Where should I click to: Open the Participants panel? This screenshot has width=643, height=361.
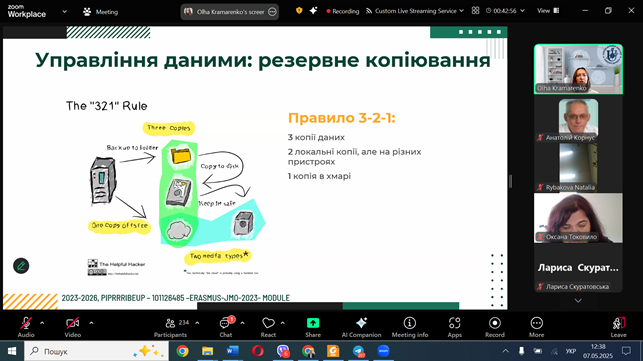(170, 327)
